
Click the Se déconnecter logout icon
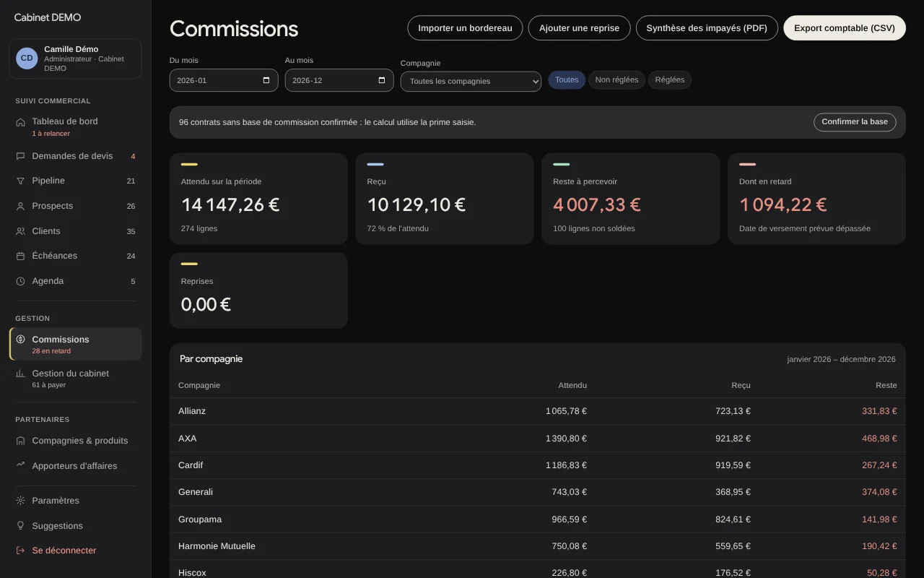(20, 551)
